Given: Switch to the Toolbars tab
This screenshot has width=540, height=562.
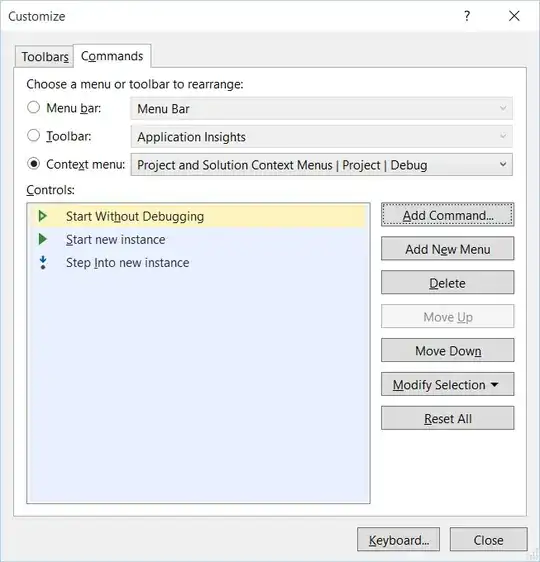Looking at the screenshot, I should 44,57.
